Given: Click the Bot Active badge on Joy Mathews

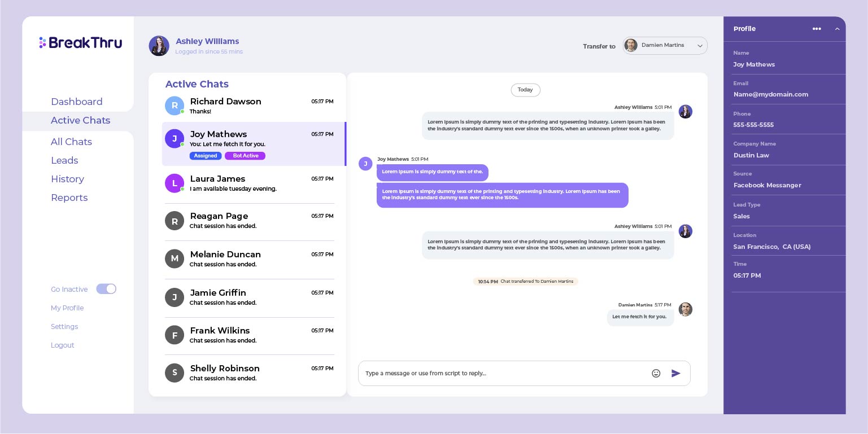Looking at the screenshot, I should (x=245, y=156).
